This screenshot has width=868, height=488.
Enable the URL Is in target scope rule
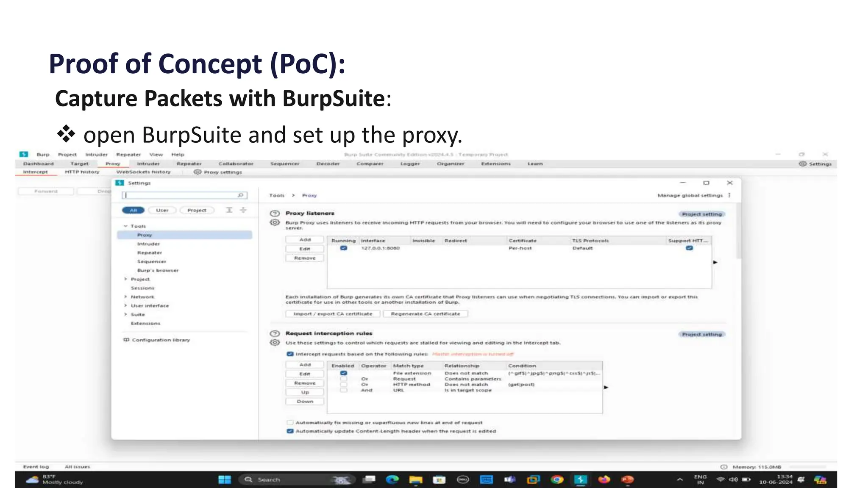pos(344,390)
